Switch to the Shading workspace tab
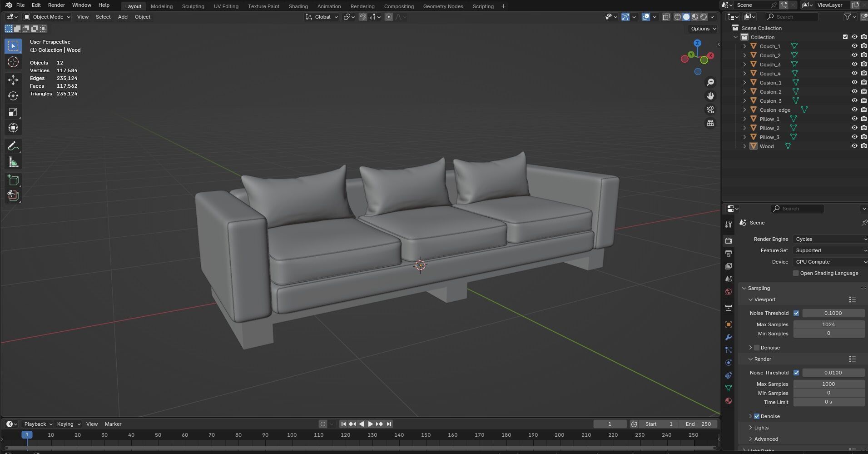 click(x=298, y=6)
